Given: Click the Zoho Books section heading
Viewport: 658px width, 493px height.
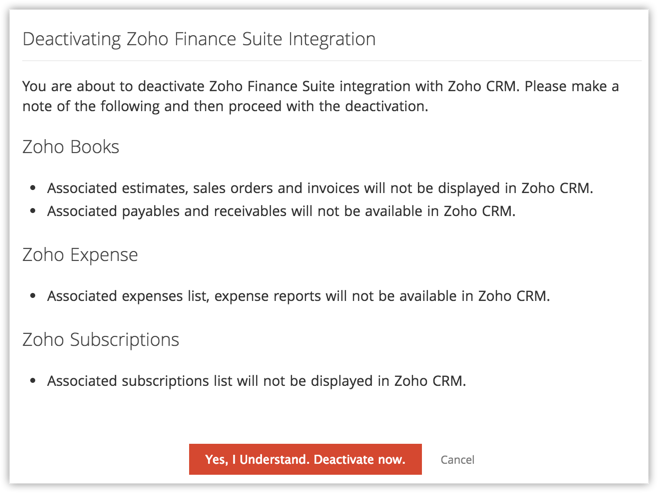Looking at the screenshot, I should (71, 147).
